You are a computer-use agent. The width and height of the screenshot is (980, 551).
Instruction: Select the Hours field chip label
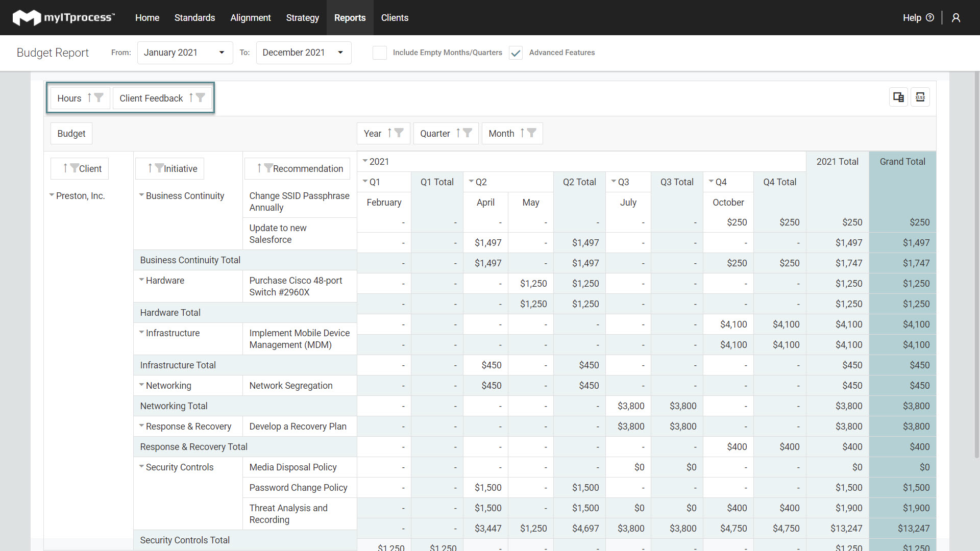(69, 98)
